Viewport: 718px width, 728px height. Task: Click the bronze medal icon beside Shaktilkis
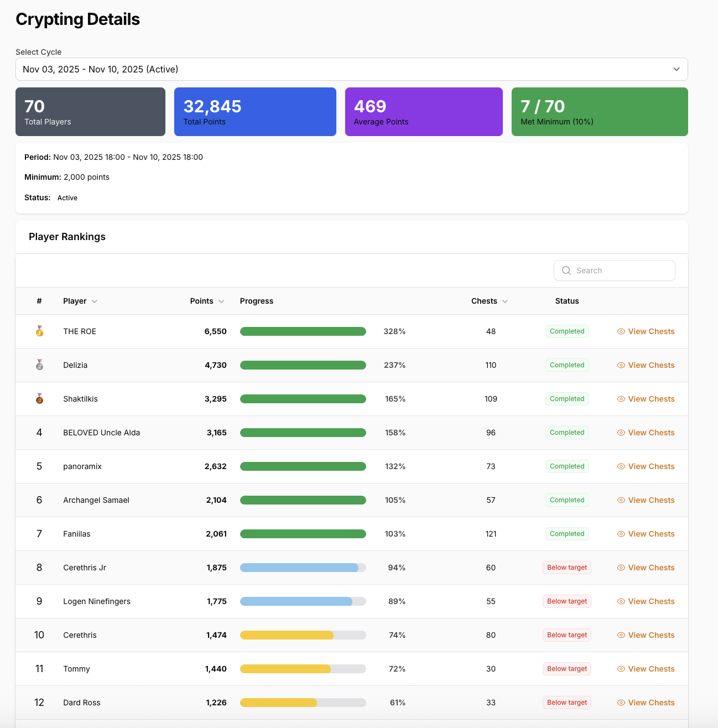pos(39,399)
